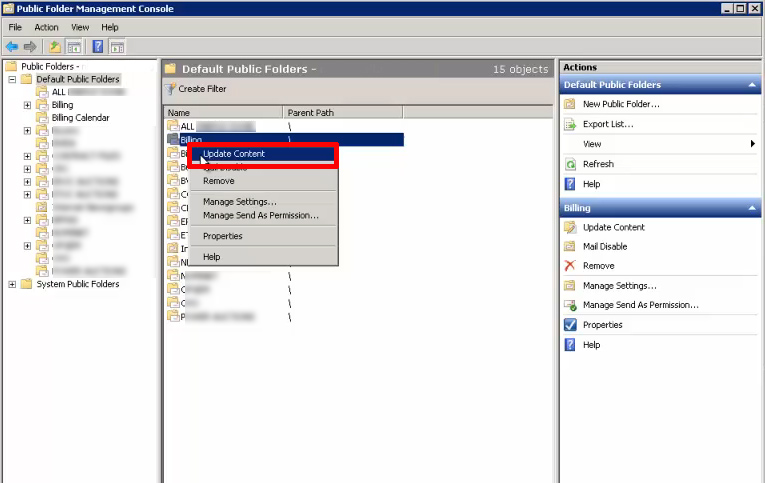Screen dimensions: 765x483
Task: Collapse the Default Public Folders actions section
Action: [752, 85]
